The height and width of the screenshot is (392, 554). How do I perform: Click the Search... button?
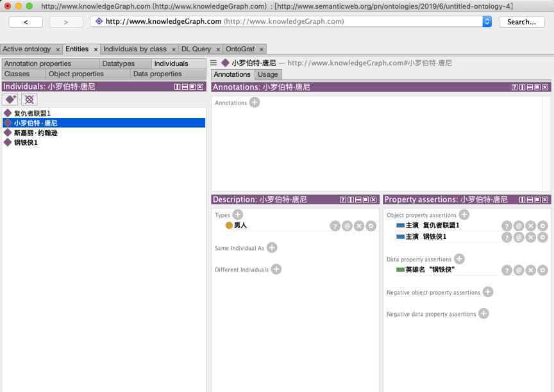point(521,22)
